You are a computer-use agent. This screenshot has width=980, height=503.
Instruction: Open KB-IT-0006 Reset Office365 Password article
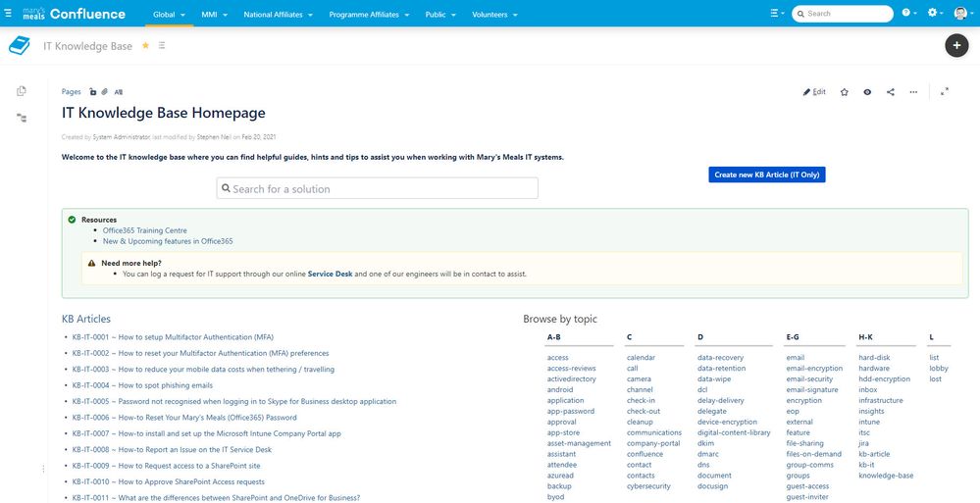[x=183, y=418]
